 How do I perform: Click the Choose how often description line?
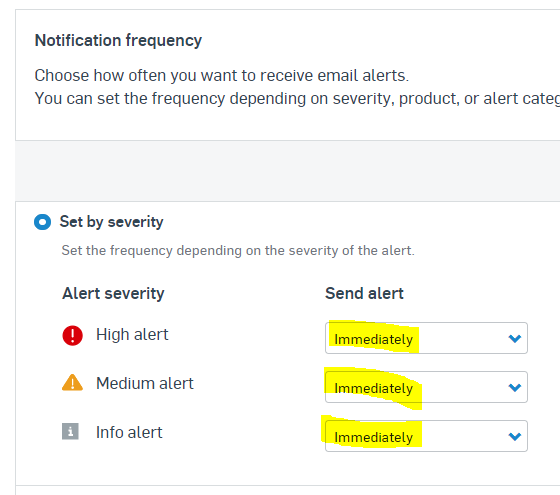pyautogui.click(x=221, y=75)
